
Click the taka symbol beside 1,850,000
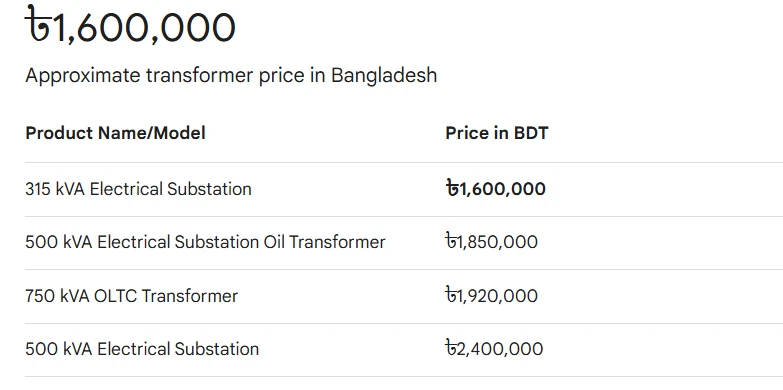click(451, 242)
